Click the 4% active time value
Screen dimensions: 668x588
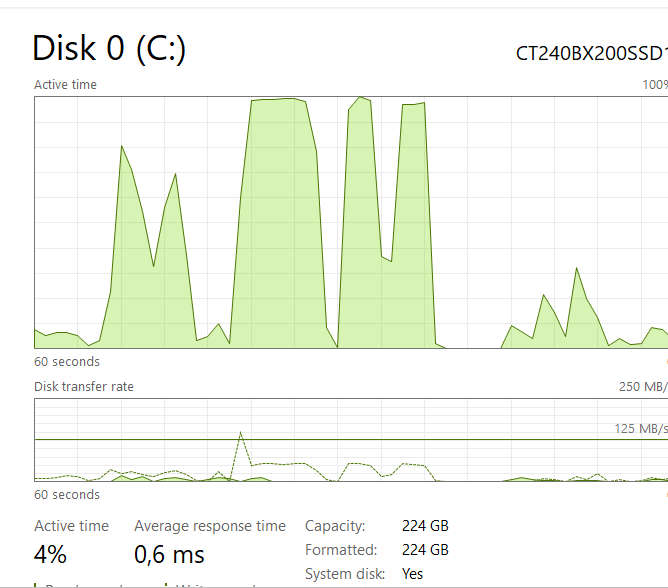[x=50, y=554]
